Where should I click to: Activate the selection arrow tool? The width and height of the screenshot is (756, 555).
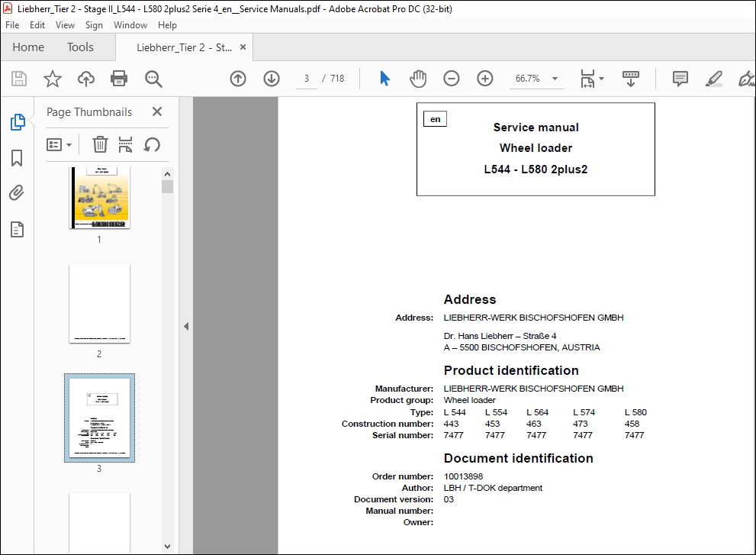(384, 78)
